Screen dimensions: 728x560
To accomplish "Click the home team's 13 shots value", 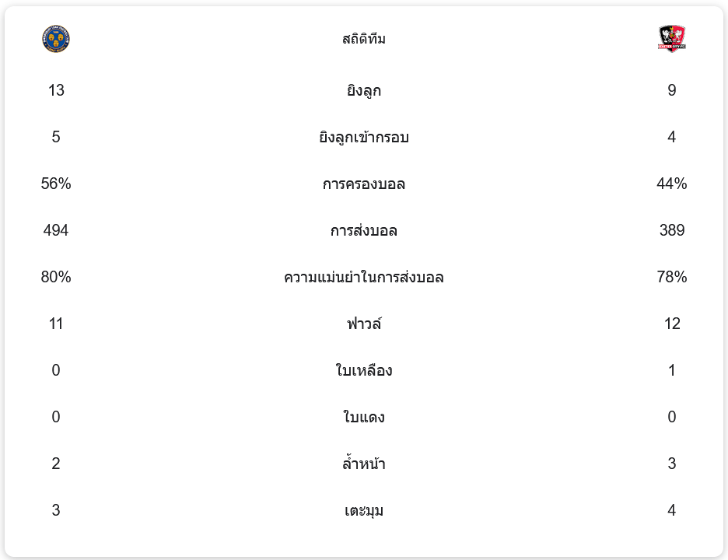I will pos(56,91).
